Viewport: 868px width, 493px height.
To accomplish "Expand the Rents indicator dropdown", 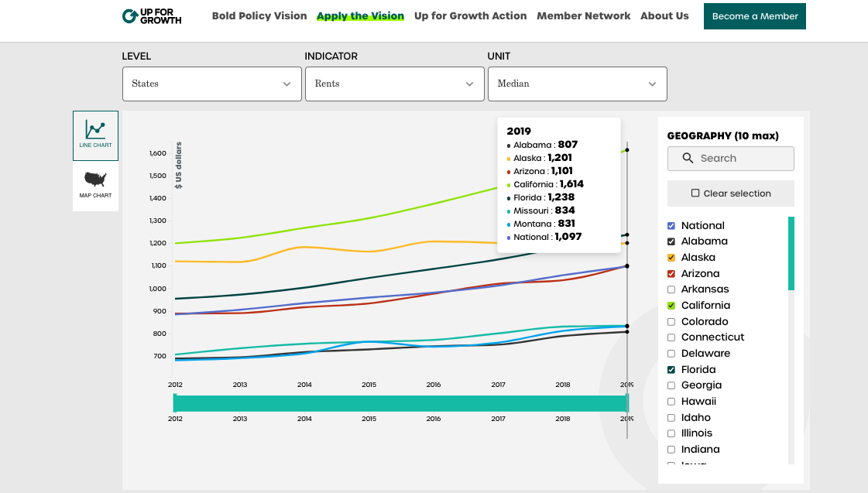I will point(394,84).
